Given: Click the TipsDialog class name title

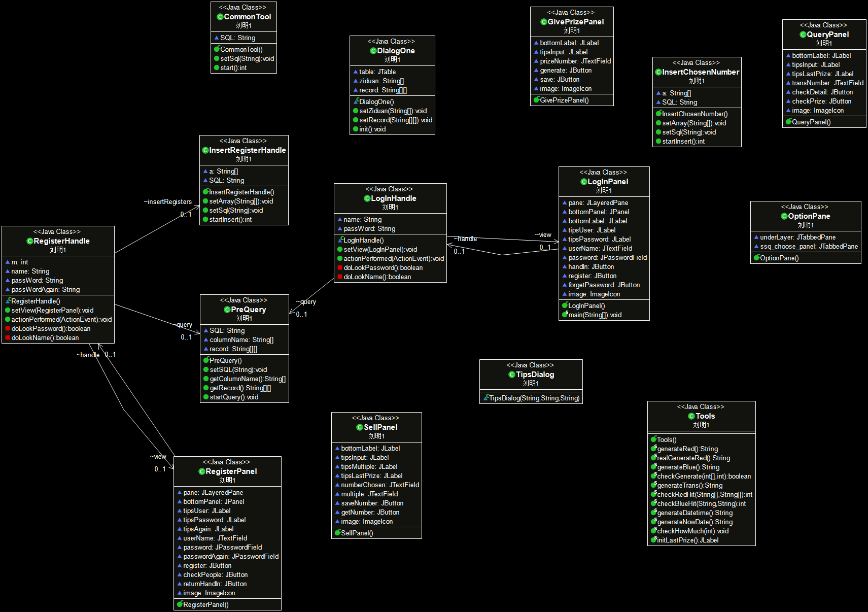Looking at the screenshot, I should point(535,375).
